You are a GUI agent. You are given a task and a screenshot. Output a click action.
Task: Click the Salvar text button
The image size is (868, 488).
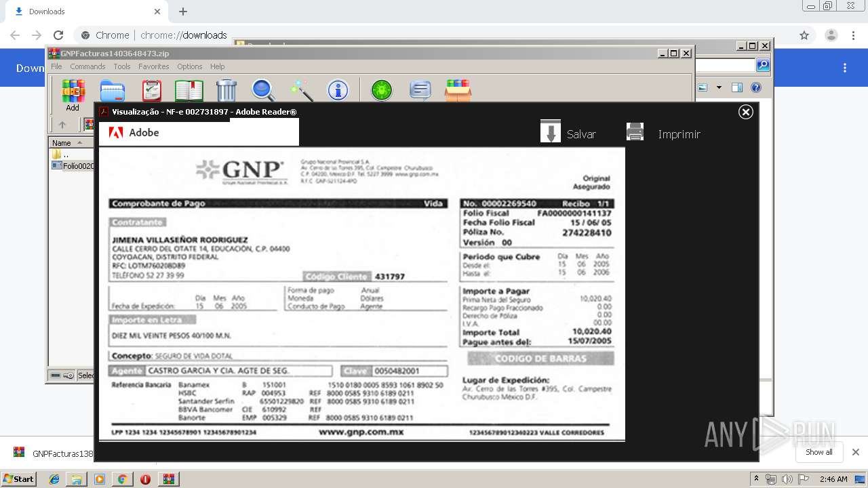coord(581,134)
